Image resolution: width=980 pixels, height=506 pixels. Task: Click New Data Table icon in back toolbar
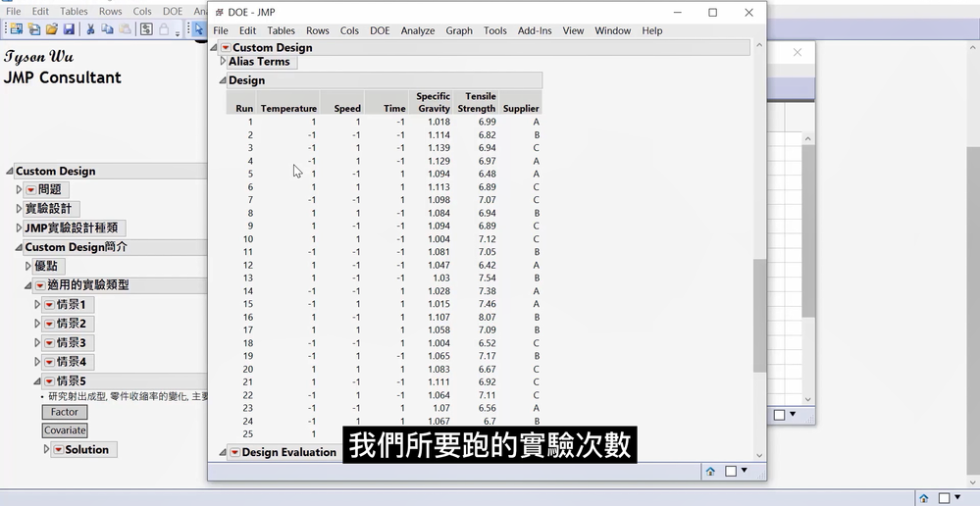click(17, 29)
